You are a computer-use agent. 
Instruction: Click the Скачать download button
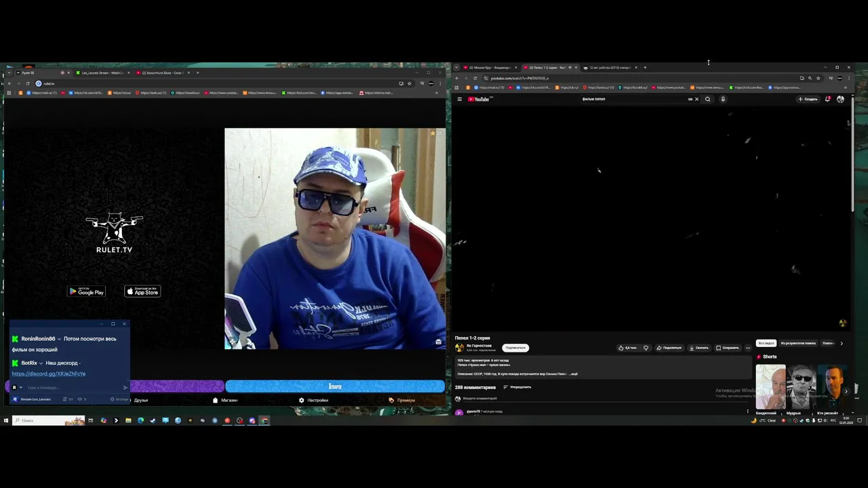click(x=698, y=348)
